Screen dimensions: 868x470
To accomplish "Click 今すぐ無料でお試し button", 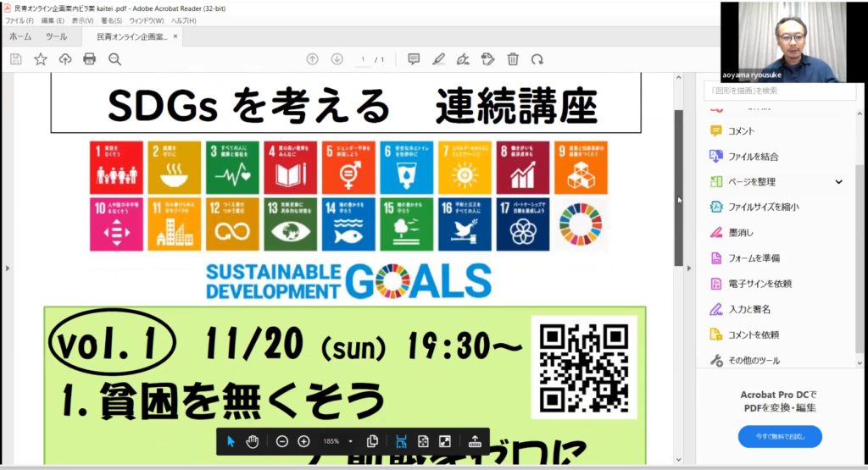I will point(779,437).
